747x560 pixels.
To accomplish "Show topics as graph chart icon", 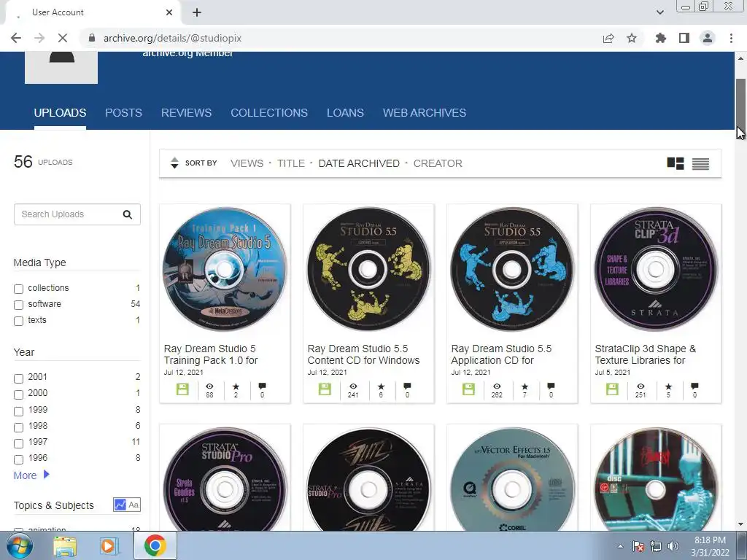I will [120, 505].
